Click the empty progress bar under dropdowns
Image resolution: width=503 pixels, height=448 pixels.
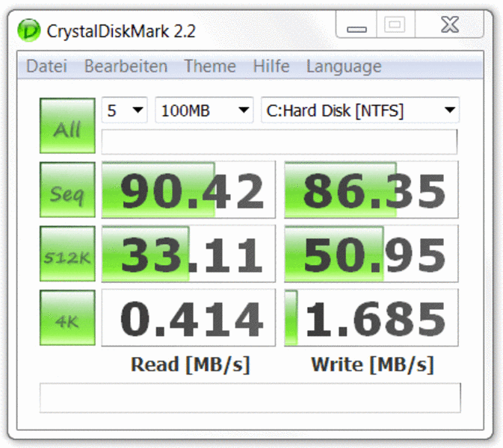pos(280,142)
